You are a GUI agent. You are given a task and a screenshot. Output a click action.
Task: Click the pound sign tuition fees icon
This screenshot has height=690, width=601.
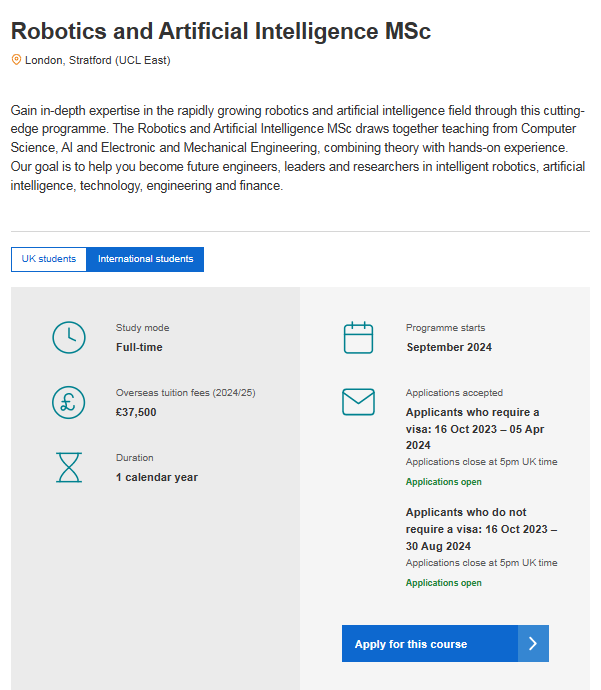pos(68,402)
